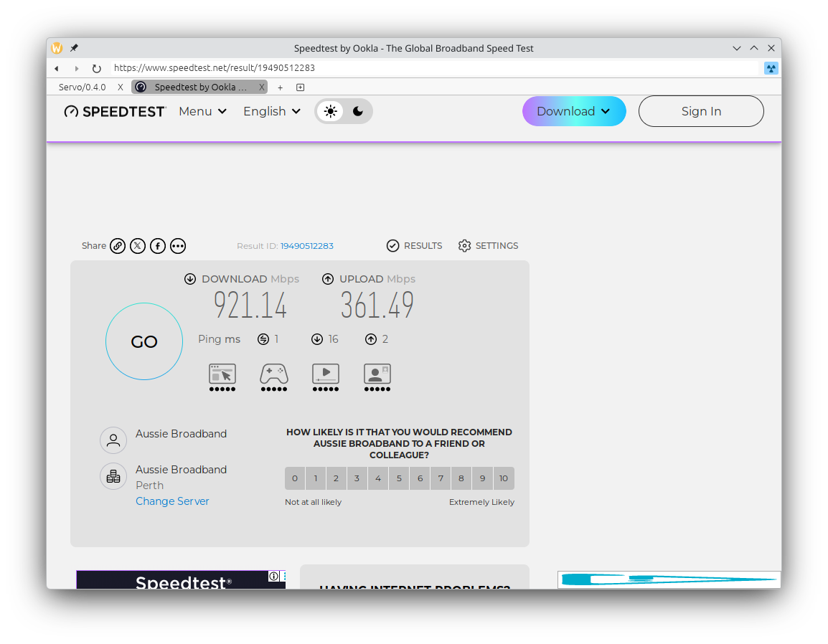Click the idle ping latency icon

[263, 339]
